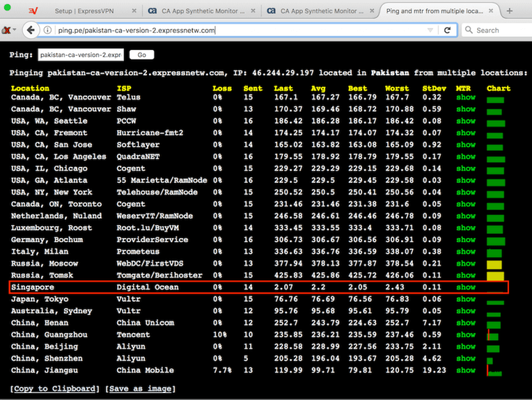Click yellow chart bar for Russia Moscow
The height and width of the screenshot is (400, 532).
(x=494, y=265)
